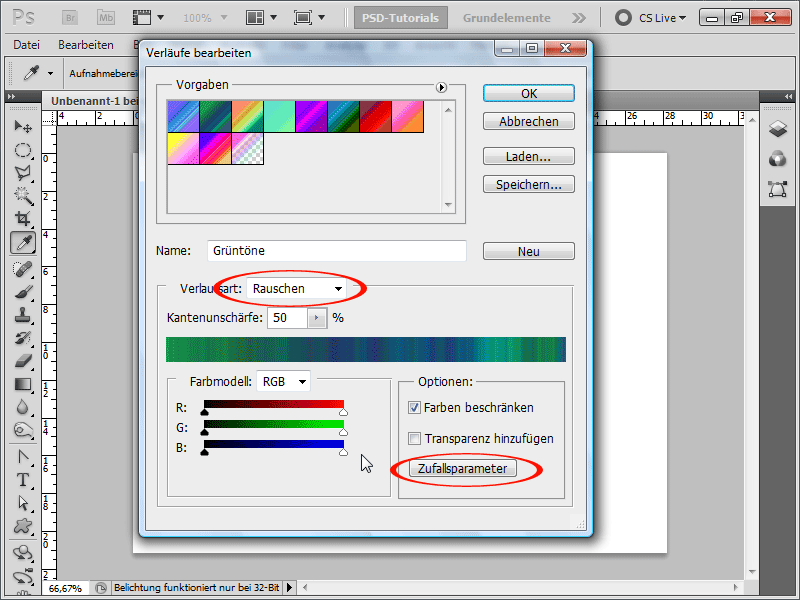Choose the yellow-pink gradient preset
Screen dimensions: 800x600
tap(184, 149)
